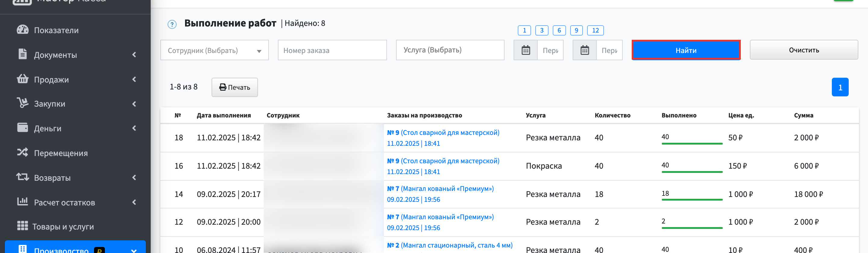Click the Деньги wallet icon

pos(23,128)
